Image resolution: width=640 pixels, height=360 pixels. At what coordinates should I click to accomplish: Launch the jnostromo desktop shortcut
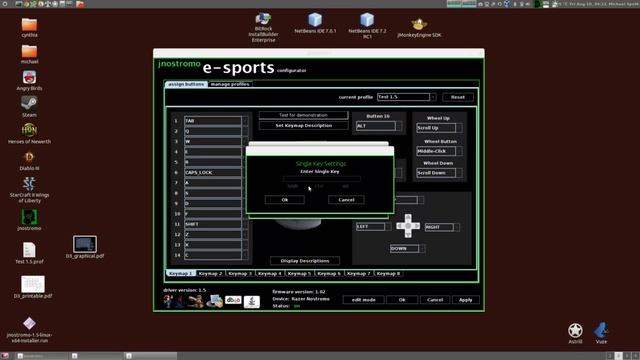point(29,220)
